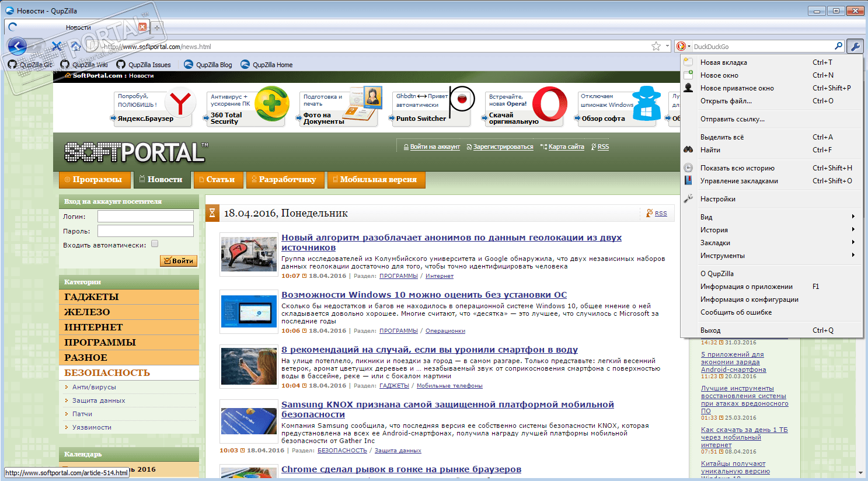Click the blue spy Windows icon
Screen dimensions: 868x481
click(x=647, y=103)
